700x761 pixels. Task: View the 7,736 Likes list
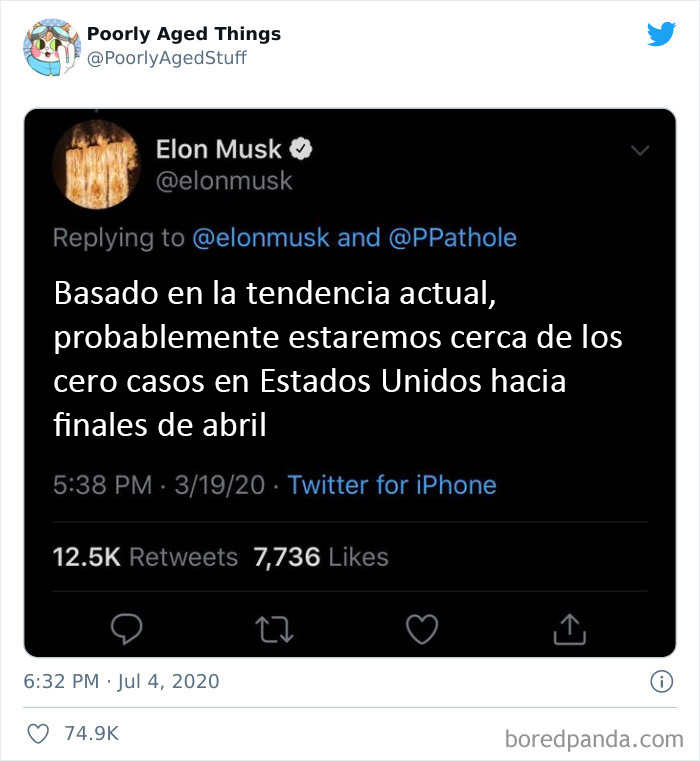tap(321, 557)
